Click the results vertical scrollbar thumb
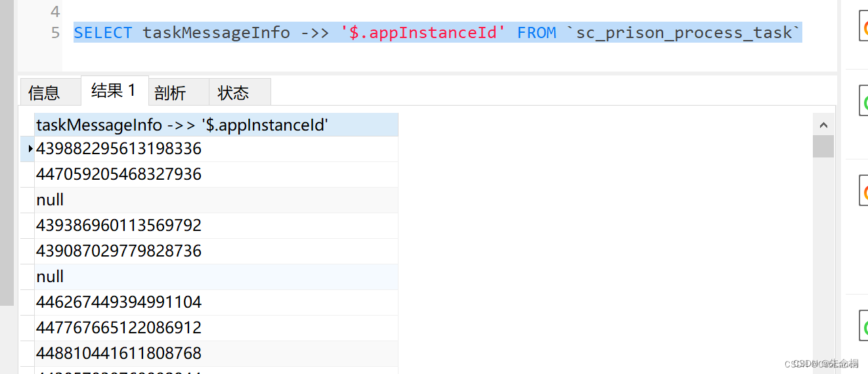This screenshot has height=374, width=868. pyautogui.click(x=823, y=146)
